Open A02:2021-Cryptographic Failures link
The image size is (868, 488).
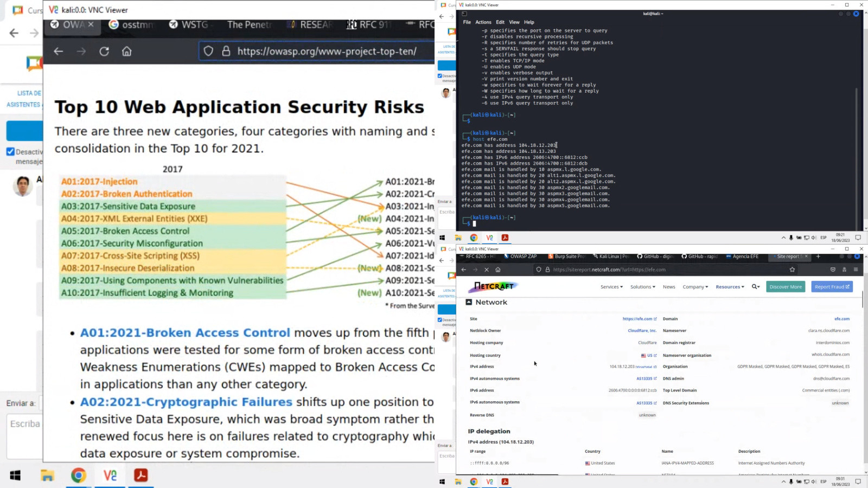(186, 402)
